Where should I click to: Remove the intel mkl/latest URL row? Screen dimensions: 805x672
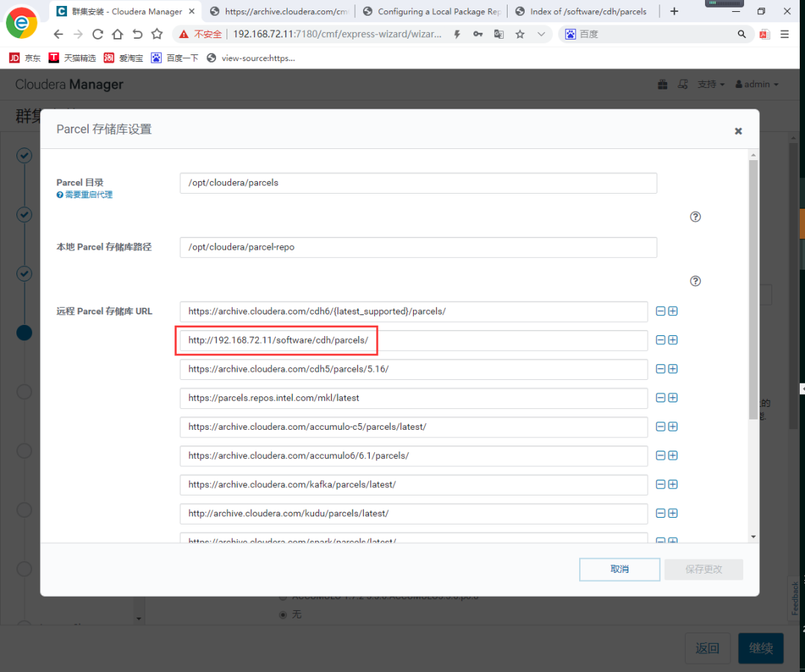[660, 398]
